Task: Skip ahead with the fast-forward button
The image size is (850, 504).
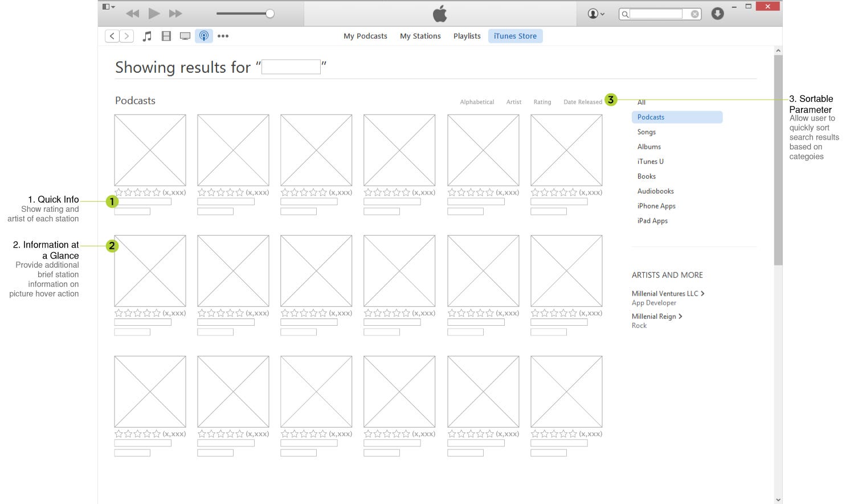Action: pos(175,13)
